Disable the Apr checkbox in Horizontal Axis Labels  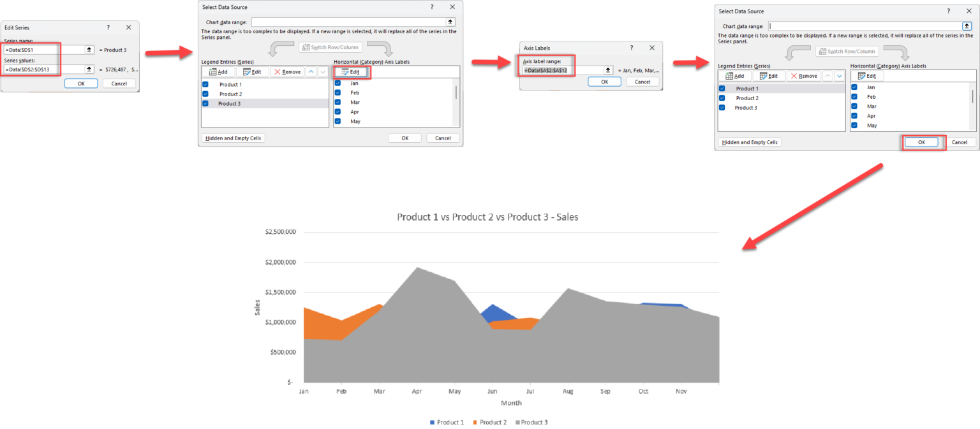pos(337,112)
